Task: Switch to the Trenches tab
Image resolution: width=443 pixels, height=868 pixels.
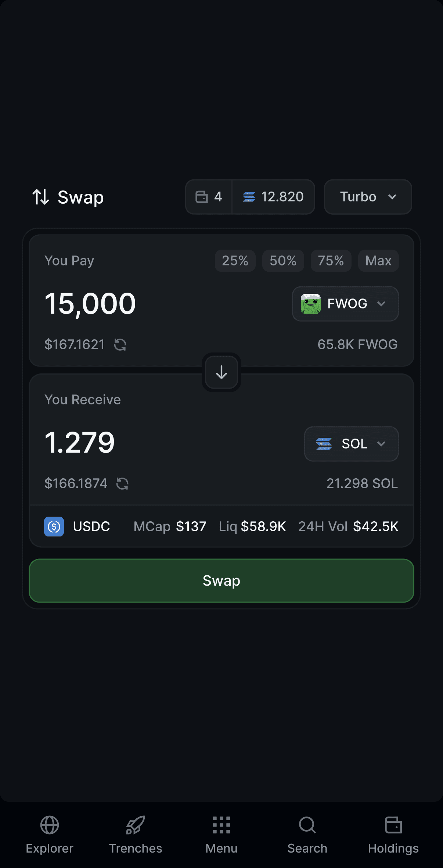Action: point(135,835)
